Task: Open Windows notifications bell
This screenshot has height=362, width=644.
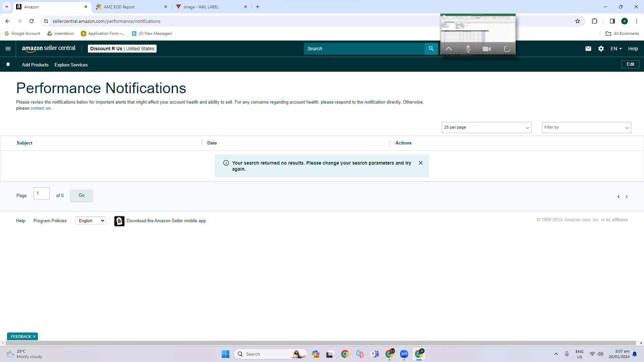Action: click(x=635, y=354)
